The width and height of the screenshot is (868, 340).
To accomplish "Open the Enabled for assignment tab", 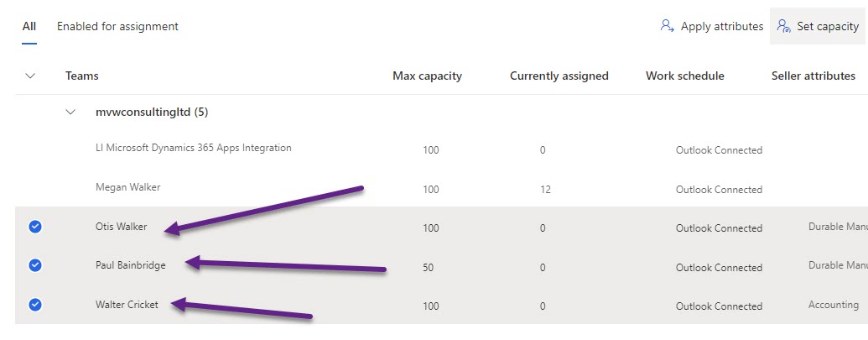I will tap(117, 26).
